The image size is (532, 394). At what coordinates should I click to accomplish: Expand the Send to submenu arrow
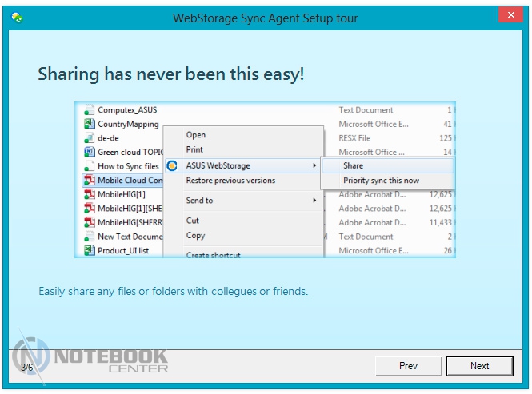tap(314, 201)
